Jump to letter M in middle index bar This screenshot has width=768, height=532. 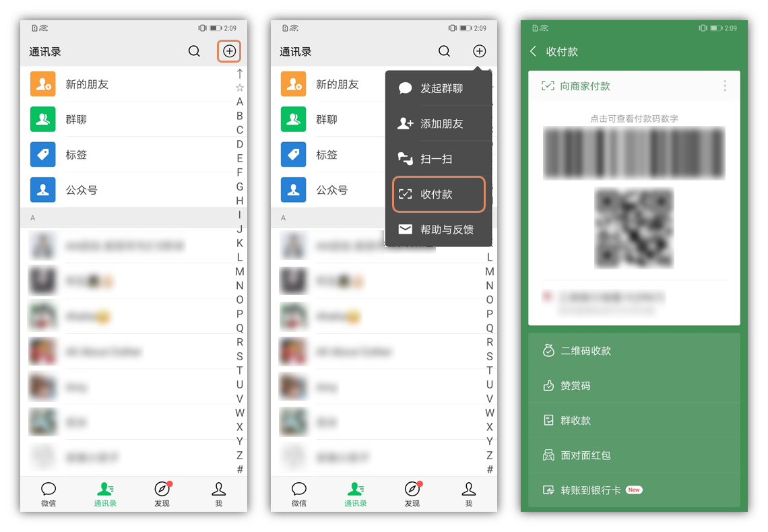coord(489,271)
